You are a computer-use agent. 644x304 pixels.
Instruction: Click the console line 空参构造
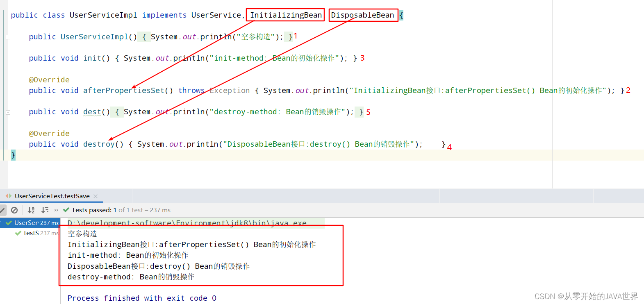pos(82,234)
